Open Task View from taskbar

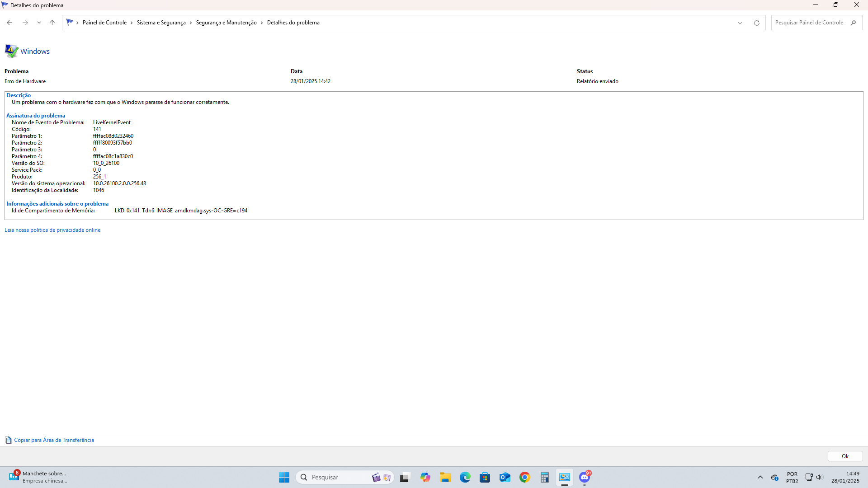tap(405, 477)
